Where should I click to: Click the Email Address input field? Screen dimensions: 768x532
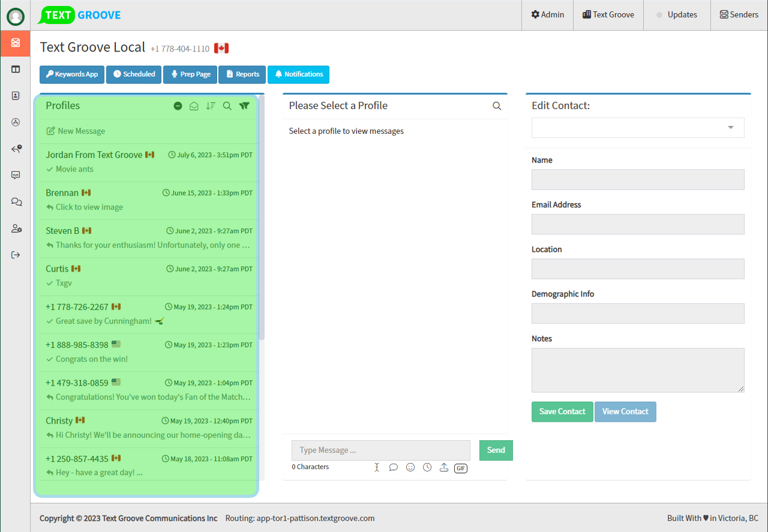638,224
